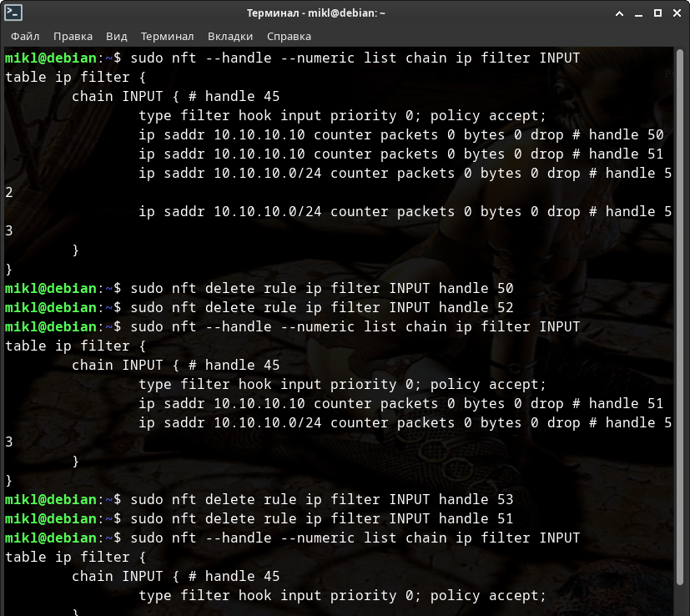Maximize the terminal window
The image size is (690, 616).
click(x=657, y=13)
